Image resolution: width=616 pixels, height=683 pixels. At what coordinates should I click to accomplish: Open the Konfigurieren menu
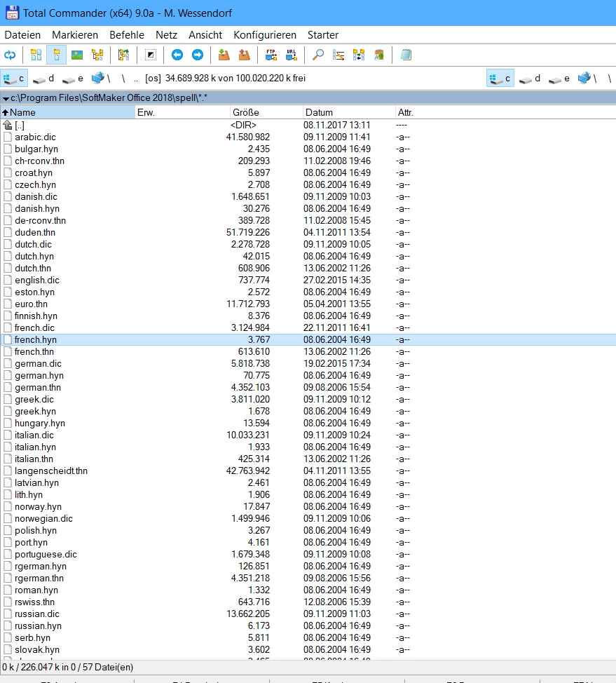click(265, 35)
